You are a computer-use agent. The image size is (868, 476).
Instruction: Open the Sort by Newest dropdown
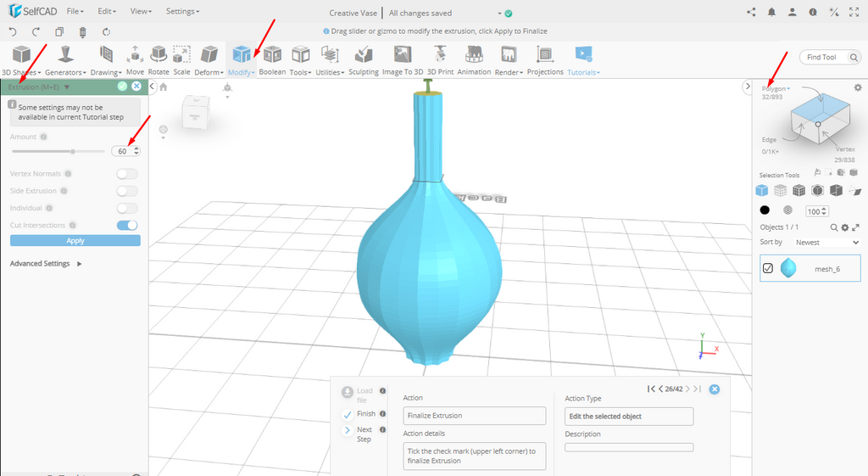826,242
